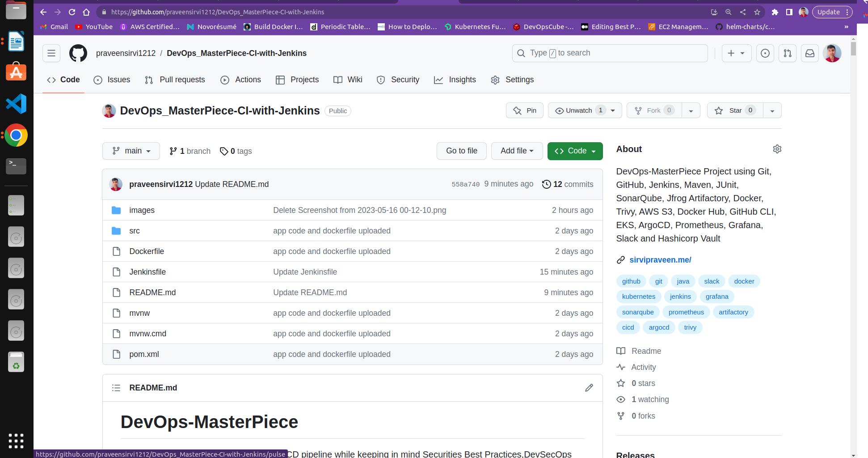Edit README with the pencil icon
The width and height of the screenshot is (868, 458).
[589, 388]
